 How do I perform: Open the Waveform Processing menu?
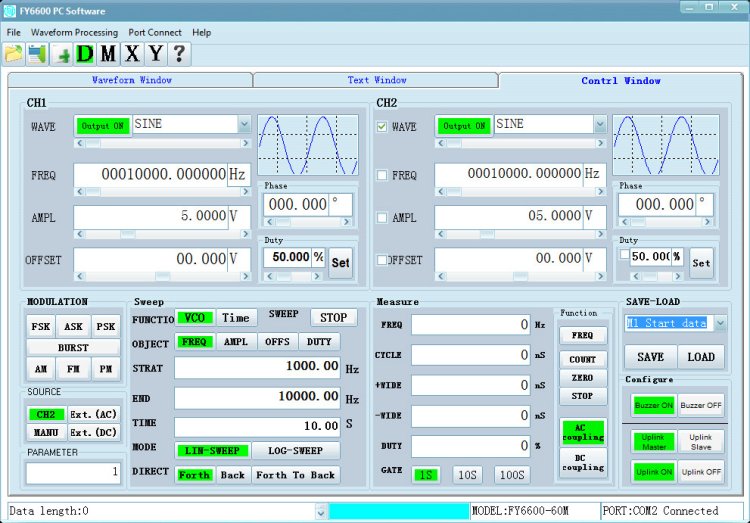pyautogui.click(x=74, y=32)
